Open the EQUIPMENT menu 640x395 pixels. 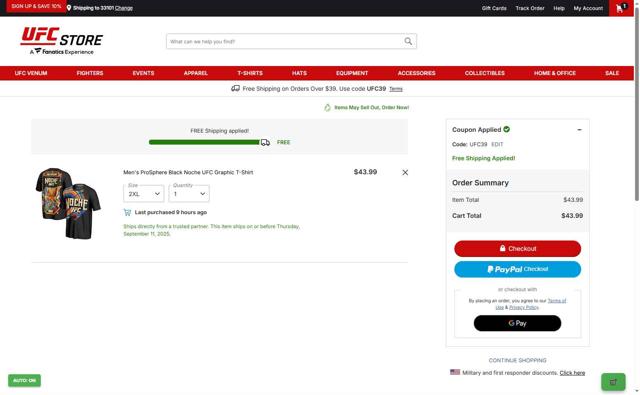point(352,73)
